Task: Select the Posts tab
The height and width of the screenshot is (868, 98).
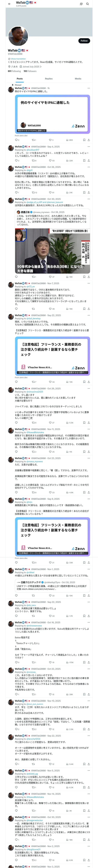Action: click(20, 79)
